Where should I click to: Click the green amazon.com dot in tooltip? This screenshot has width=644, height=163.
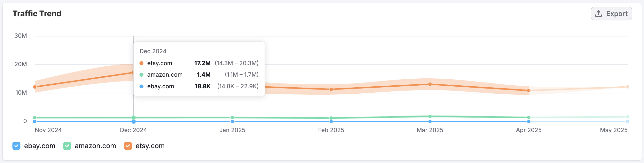(x=142, y=75)
